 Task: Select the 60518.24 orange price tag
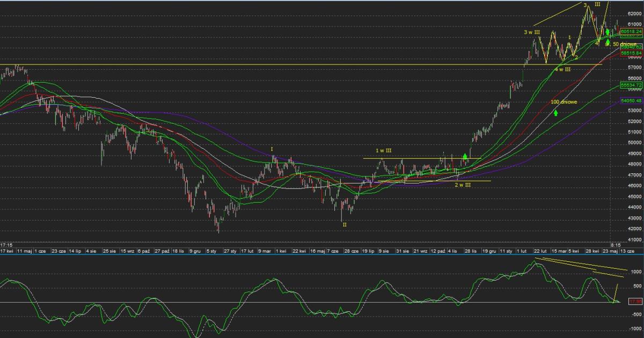point(631,32)
